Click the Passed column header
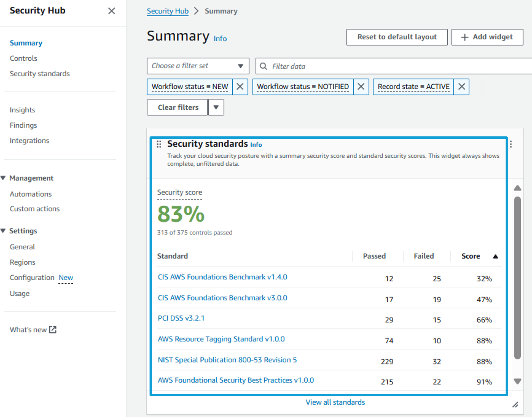 [x=374, y=256]
